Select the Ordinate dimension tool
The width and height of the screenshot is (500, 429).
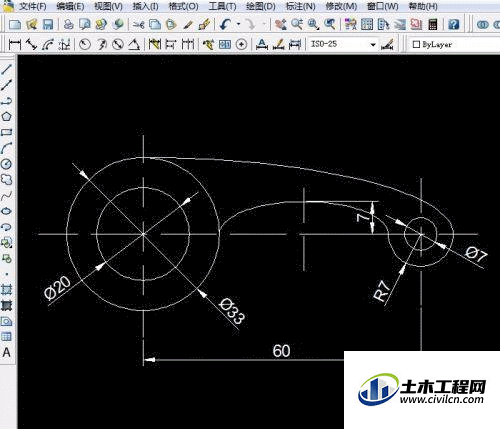[64, 44]
